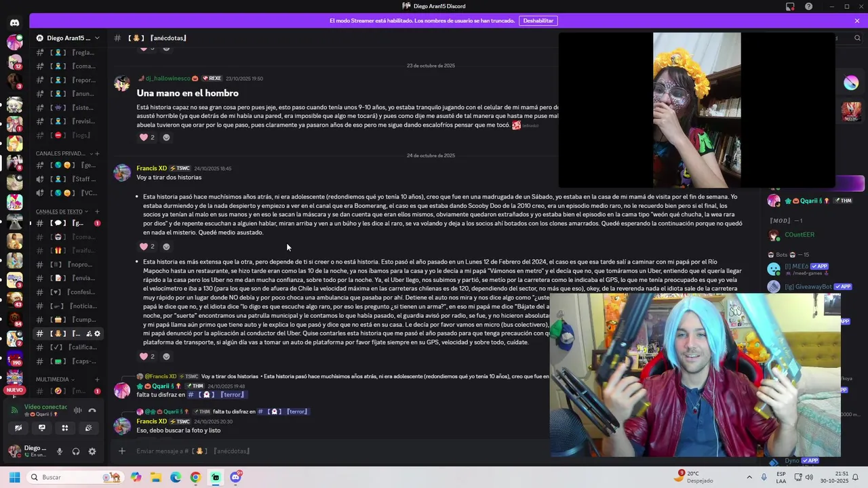The image size is (868, 488).
Task: Open Discord icon in taskbar
Action: point(235,477)
